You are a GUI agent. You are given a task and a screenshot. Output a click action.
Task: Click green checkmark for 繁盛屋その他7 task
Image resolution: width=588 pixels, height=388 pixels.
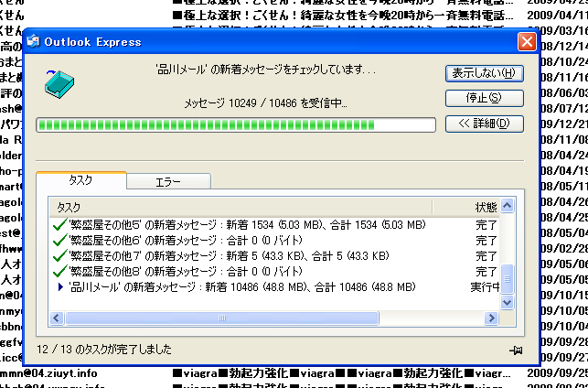60,255
